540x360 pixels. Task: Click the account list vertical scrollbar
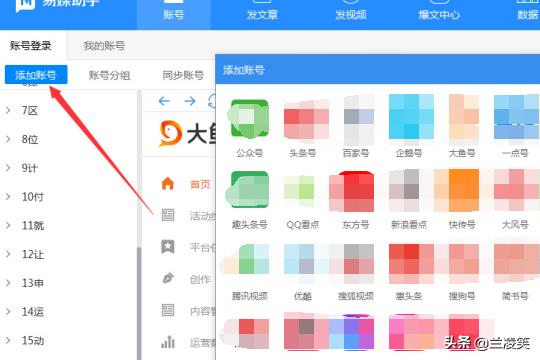[139, 303]
